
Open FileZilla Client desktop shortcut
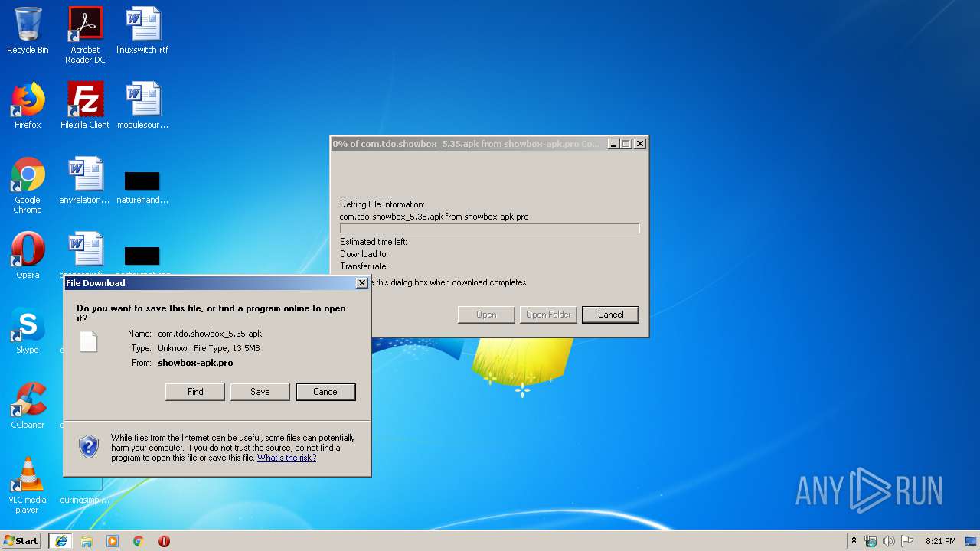tap(85, 106)
